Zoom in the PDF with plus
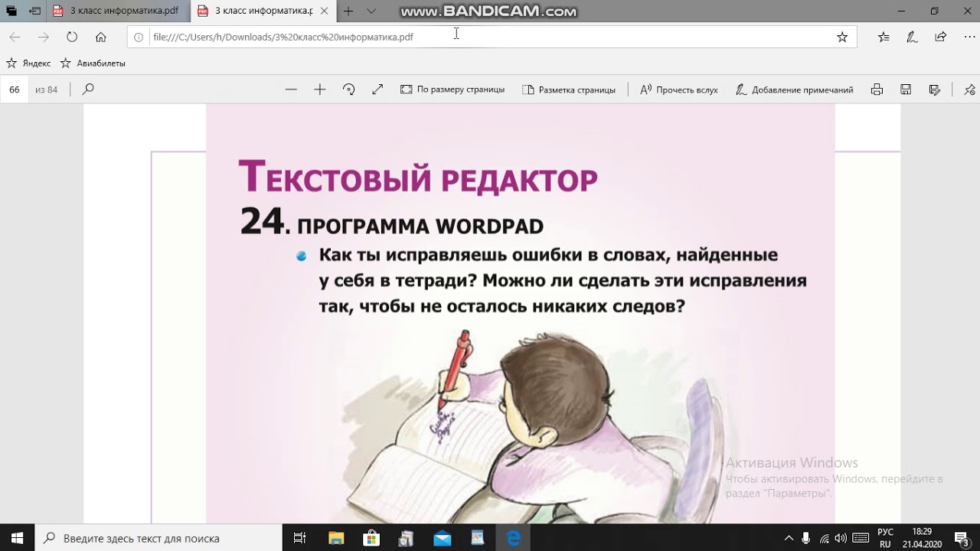The height and width of the screenshot is (551, 980). pyautogui.click(x=320, y=90)
